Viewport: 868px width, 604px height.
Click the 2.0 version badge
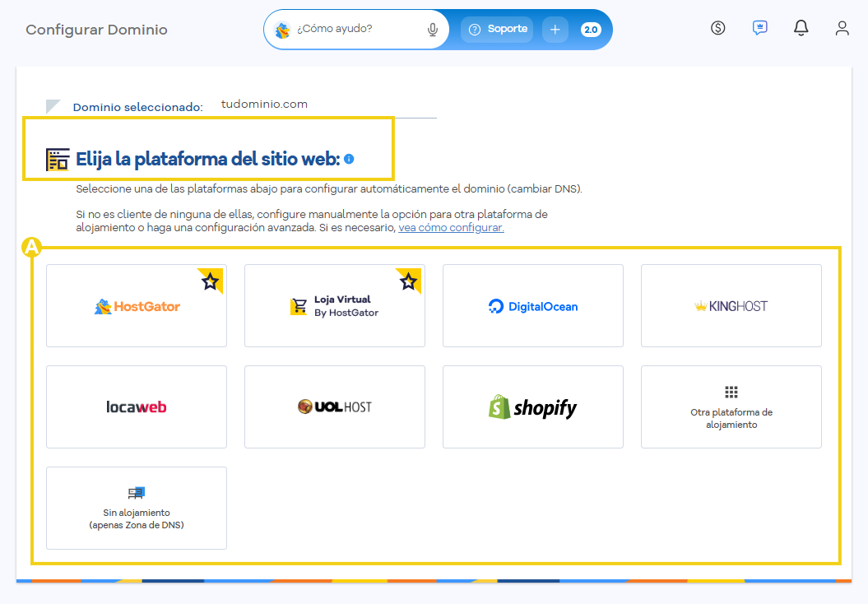click(591, 30)
